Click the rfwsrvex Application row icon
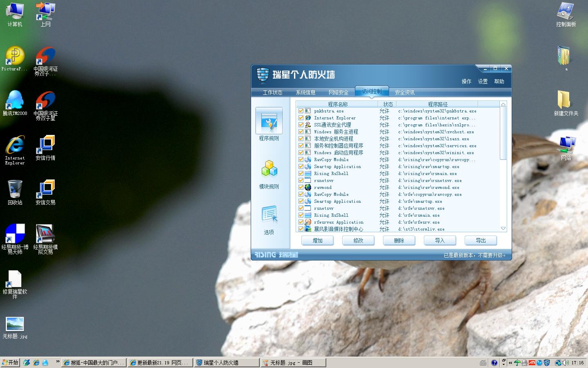The image size is (588, 368). (308, 222)
